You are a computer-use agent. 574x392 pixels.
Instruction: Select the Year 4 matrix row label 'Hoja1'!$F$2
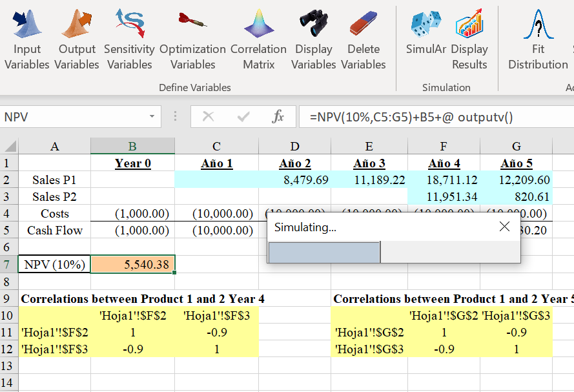(x=54, y=332)
